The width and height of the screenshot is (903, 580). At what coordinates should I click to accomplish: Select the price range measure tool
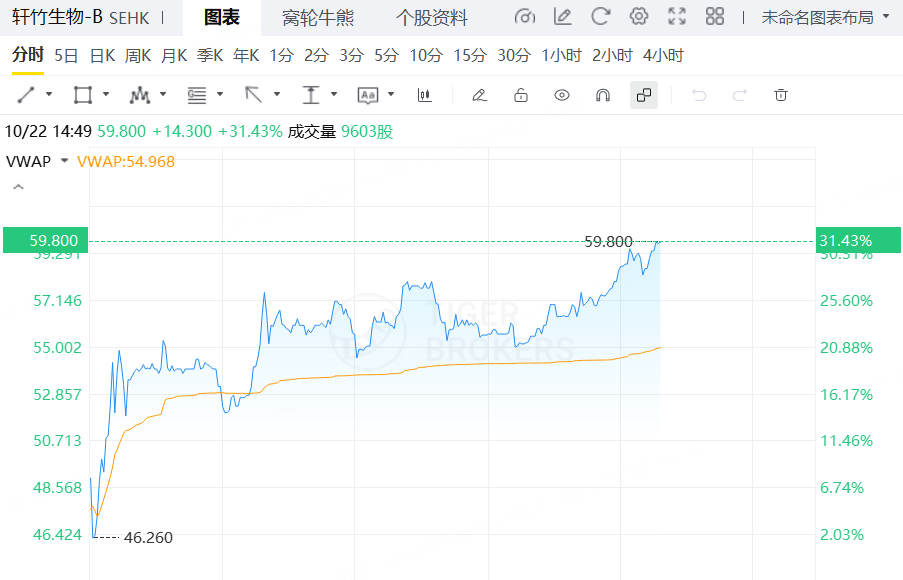pos(310,94)
